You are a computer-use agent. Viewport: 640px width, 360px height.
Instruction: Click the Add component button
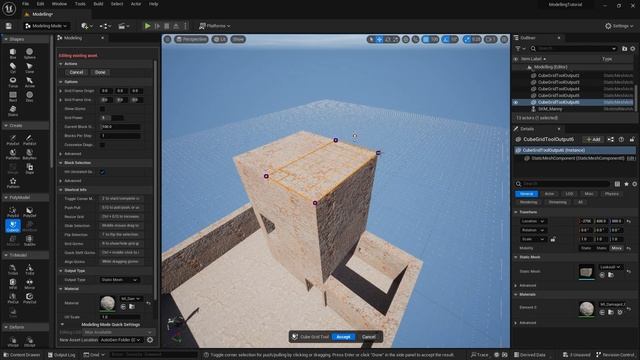593,140
